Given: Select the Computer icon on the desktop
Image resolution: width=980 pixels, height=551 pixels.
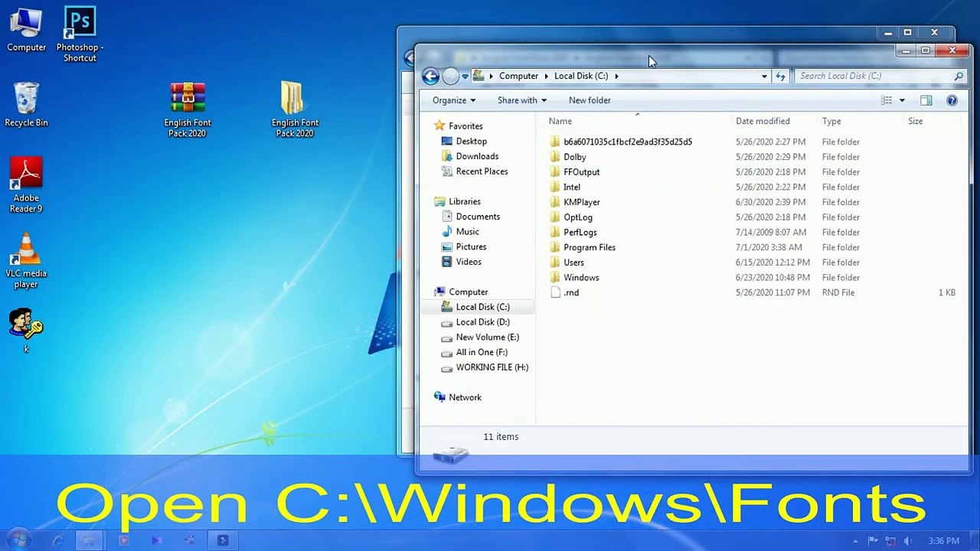Looking at the screenshot, I should pyautogui.click(x=26, y=30).
